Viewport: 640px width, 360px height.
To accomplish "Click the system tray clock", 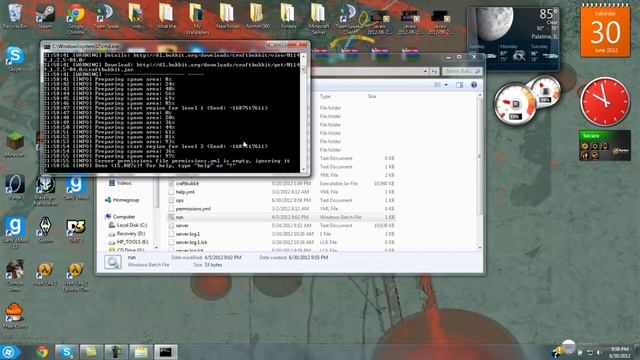I will pyautogui.click(x=619, y=352).
